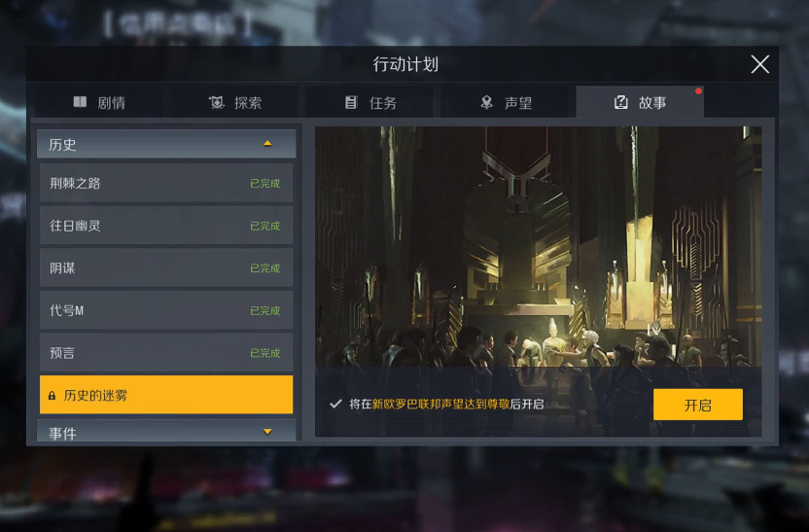Click the story artwork preview image

(x=538, y=247)
